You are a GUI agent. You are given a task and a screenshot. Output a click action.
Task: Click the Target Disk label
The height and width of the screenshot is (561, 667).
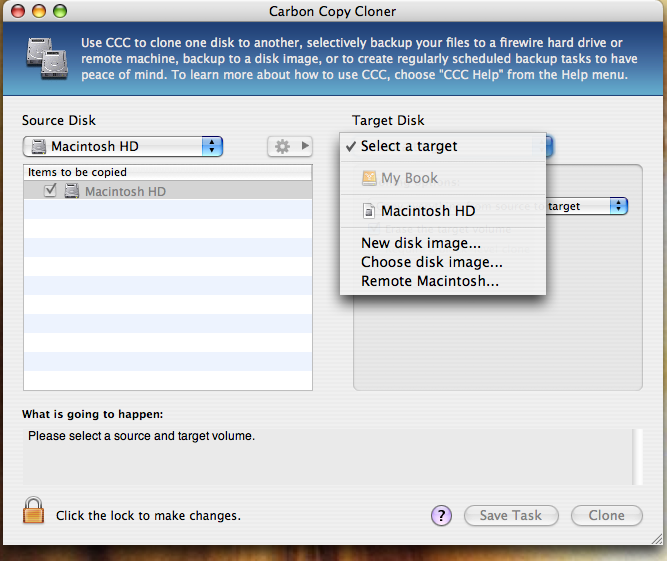click(388, 120)
